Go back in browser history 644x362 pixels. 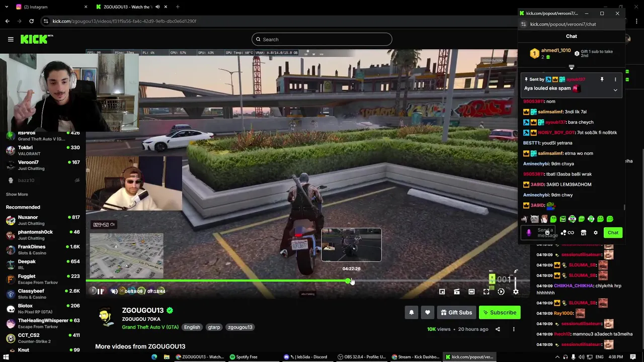tap(7, 21)
